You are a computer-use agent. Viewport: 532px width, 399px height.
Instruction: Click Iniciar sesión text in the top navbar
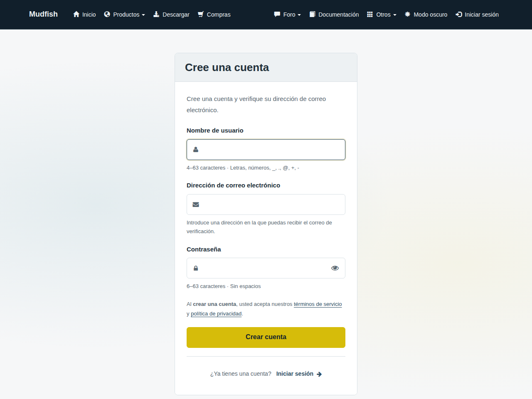pyautogui.click(x=482, y=15)
